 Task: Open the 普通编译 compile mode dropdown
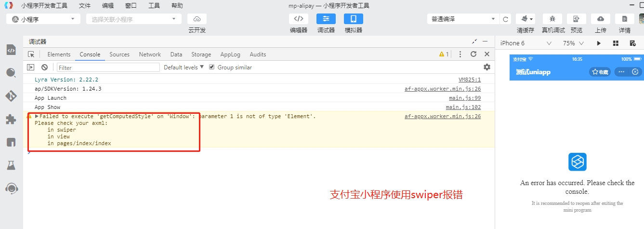point(463,19)
